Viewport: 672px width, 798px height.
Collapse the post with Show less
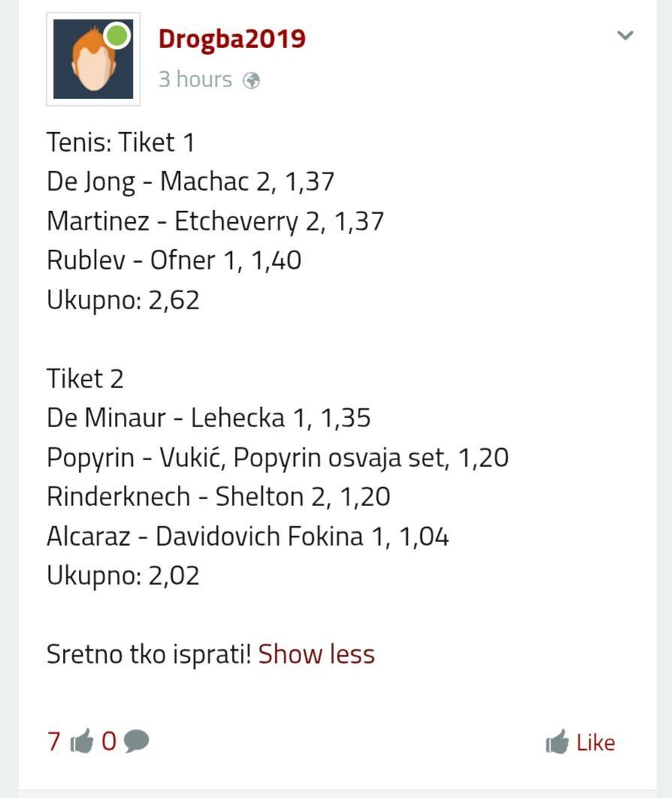pos(316,654)
